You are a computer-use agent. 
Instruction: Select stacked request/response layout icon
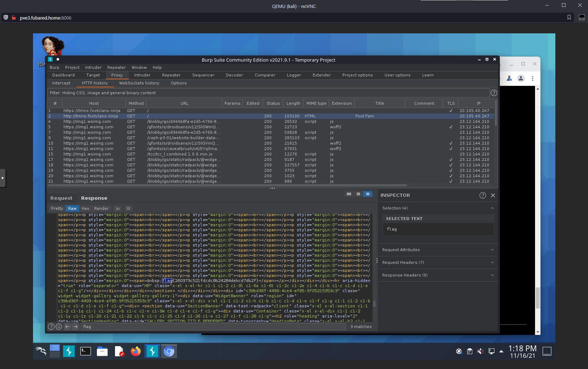358,194
